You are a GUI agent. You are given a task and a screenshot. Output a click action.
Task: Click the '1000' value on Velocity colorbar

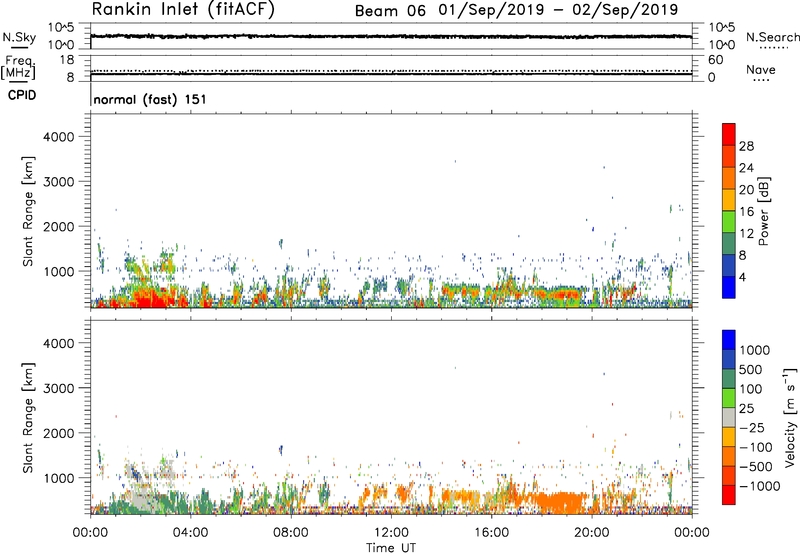(x=754, y=350)
